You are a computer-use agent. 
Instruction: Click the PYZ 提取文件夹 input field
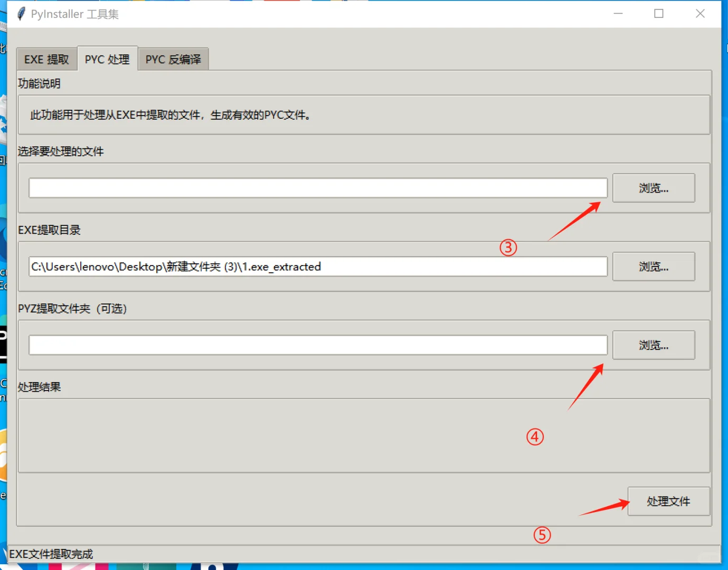317,345
